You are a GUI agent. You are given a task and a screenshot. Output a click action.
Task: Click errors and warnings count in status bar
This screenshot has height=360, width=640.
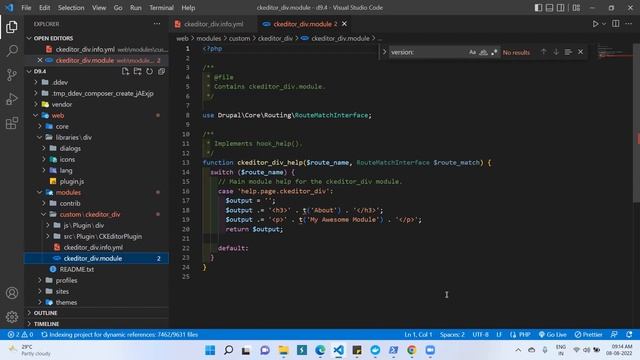20,335
